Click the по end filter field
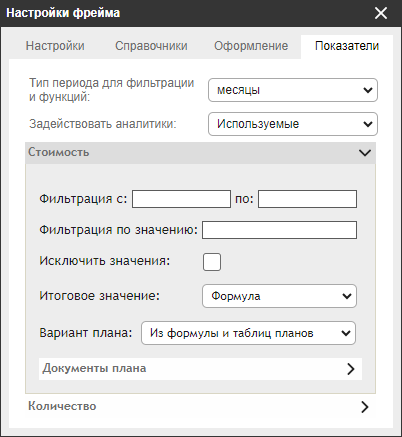 pyautogui.click(x=307, y=199)
